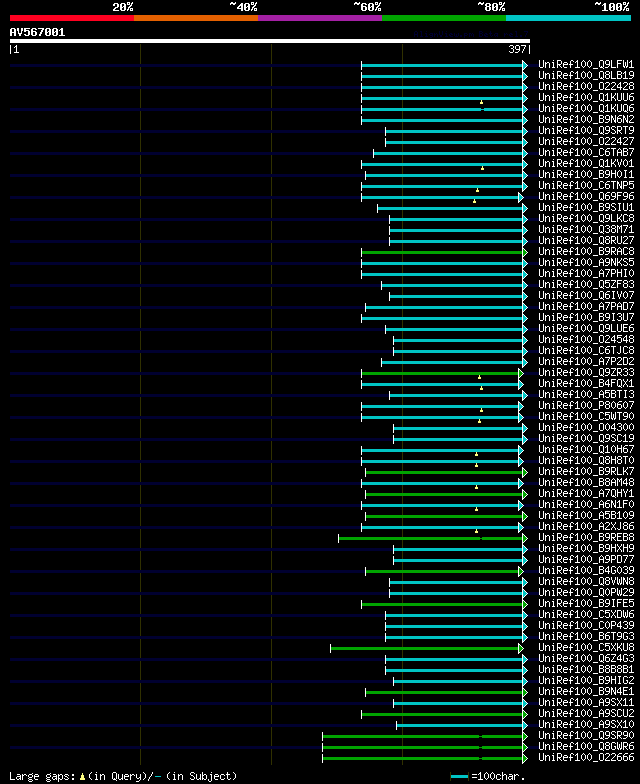
Task: Select the UniRef100_C6TAB7 label
Action: click(586, 152)
